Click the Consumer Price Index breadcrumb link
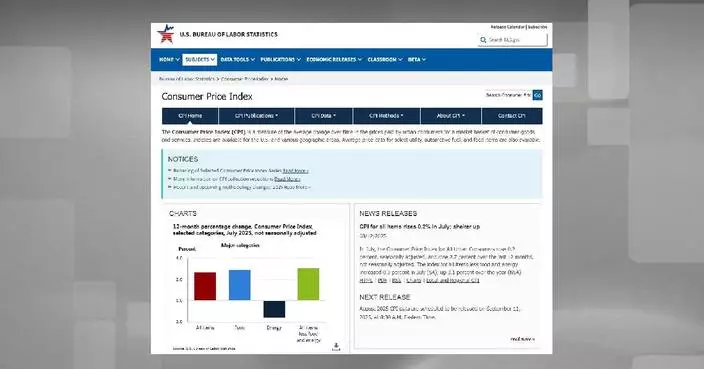Viewport: 704px width, 369px height. click(245, 79)
